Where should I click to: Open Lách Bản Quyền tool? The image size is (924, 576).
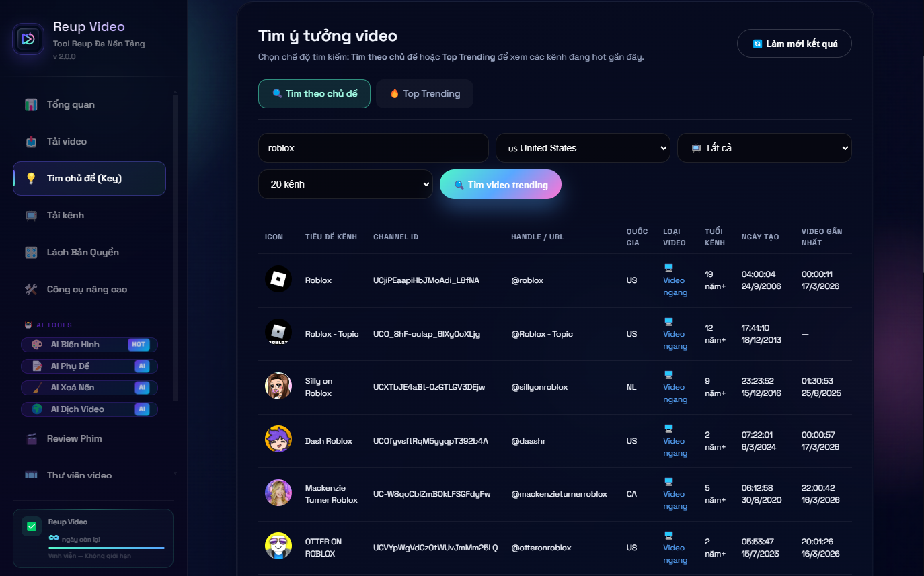82,253
